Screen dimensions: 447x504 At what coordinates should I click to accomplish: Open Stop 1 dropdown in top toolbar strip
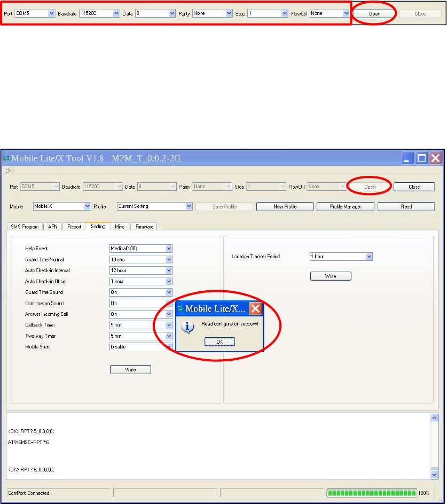point(268,13)
